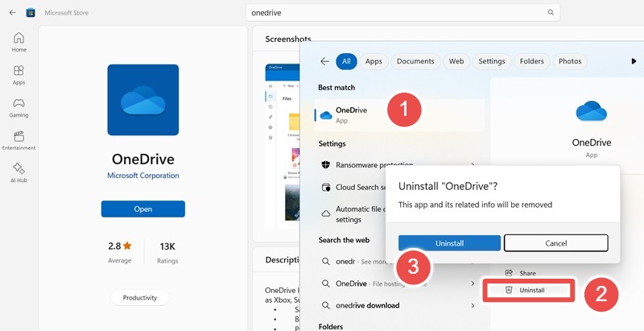
Task: Cancel the Uninstall OneDrive dialog
Action: pos(555,243)
